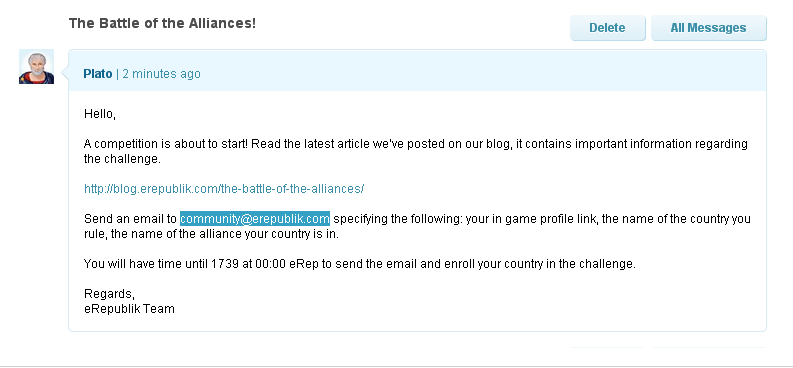Select the 'eRepublik Team' signature text
The height and width of the screenshot is (368, 793).
(129, 308)
